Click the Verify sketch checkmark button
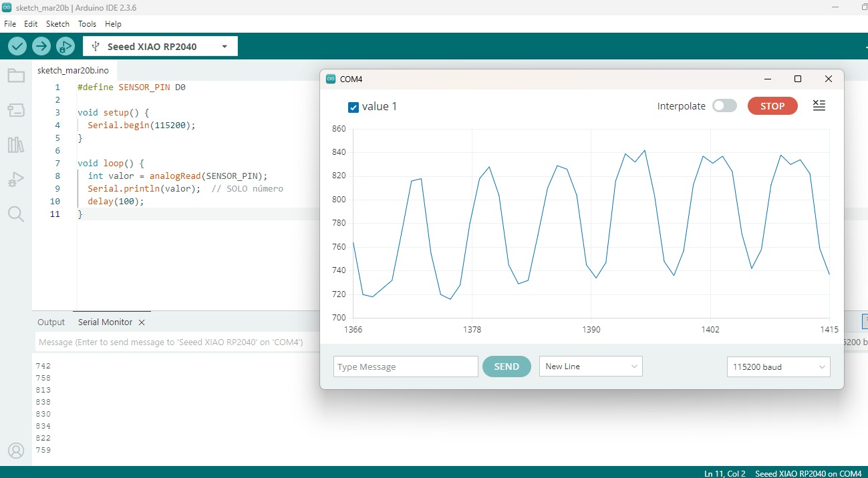Screen dimensions: 868x478 coord(17,46)
